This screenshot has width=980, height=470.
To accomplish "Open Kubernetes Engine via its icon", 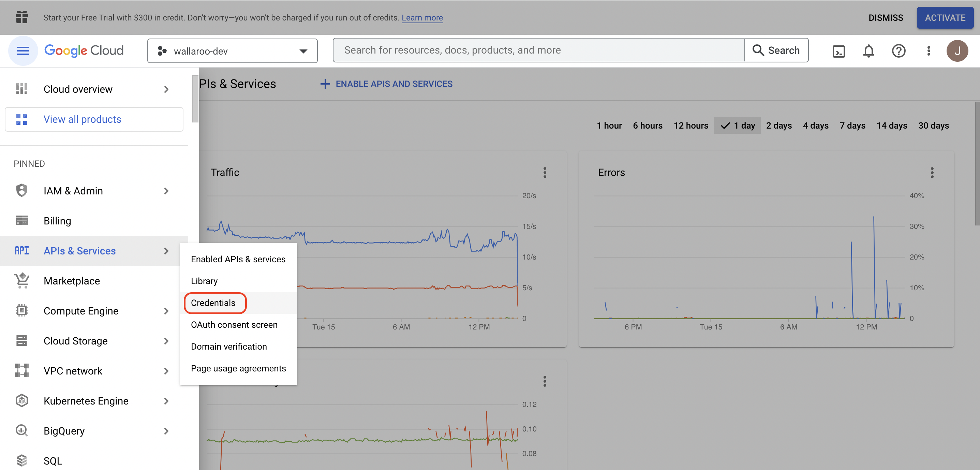I will [22, 400].
